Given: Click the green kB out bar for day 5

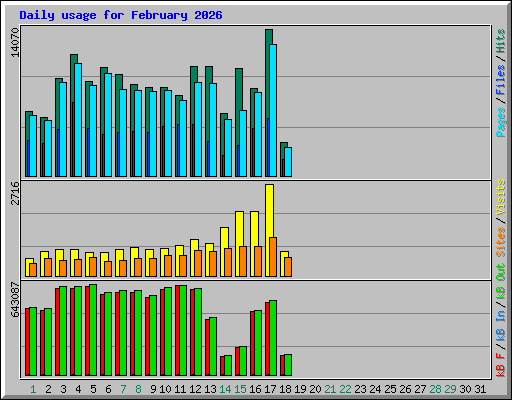Looking at the screenshot, I should click(93, 330).
